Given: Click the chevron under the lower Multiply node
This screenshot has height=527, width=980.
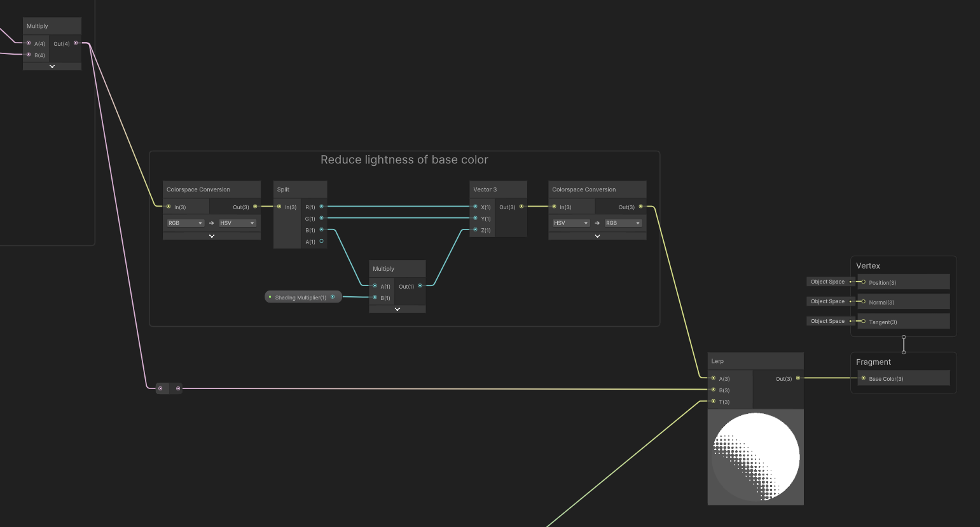Looking at the screenshot, I should [x=397, y=309].
